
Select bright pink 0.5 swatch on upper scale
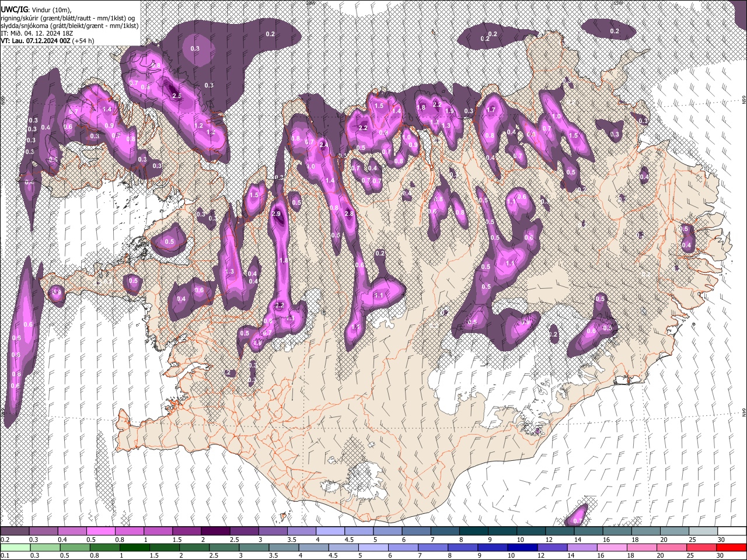[x=101, y=531]
